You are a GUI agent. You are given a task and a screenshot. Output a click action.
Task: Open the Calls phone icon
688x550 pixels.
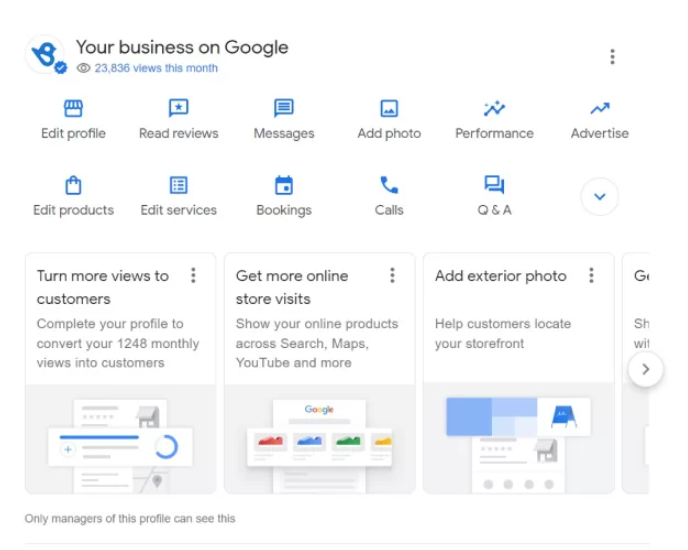point(389,185)
